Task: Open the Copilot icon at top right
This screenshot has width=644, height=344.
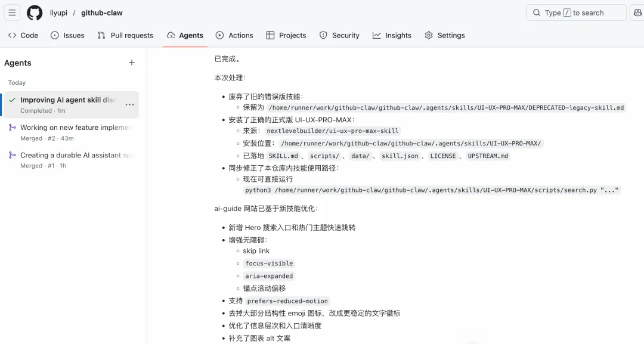Action: (637, 13)
